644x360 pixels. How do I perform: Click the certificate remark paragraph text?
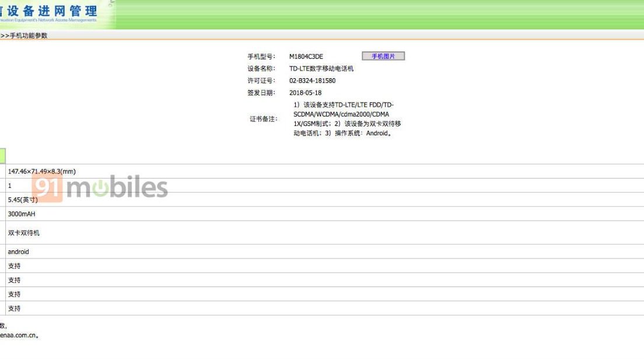(346, 119)
